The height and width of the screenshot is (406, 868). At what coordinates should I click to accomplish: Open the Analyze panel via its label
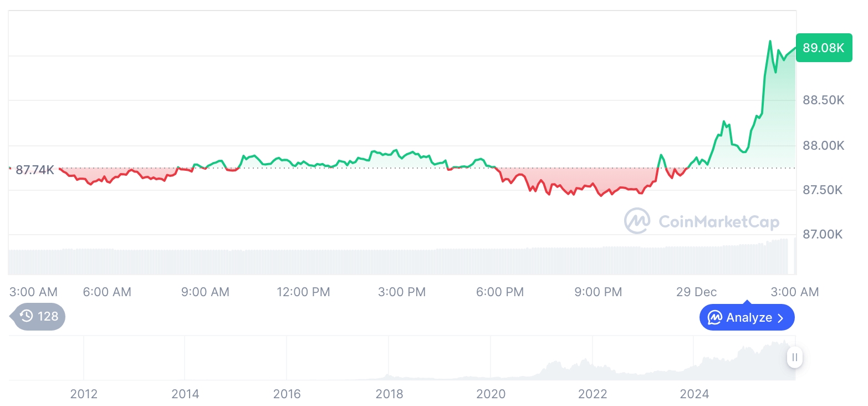click(x=749, y=318)
